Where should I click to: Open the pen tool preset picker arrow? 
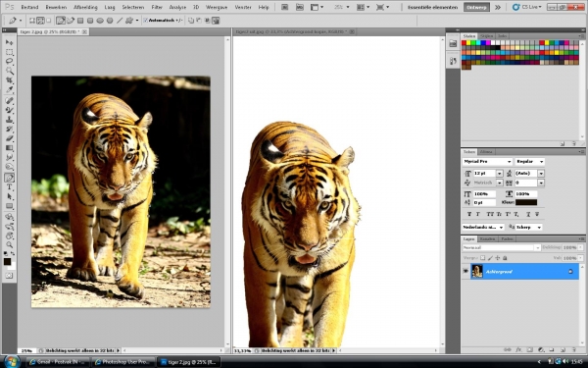[x=21, y=21]
